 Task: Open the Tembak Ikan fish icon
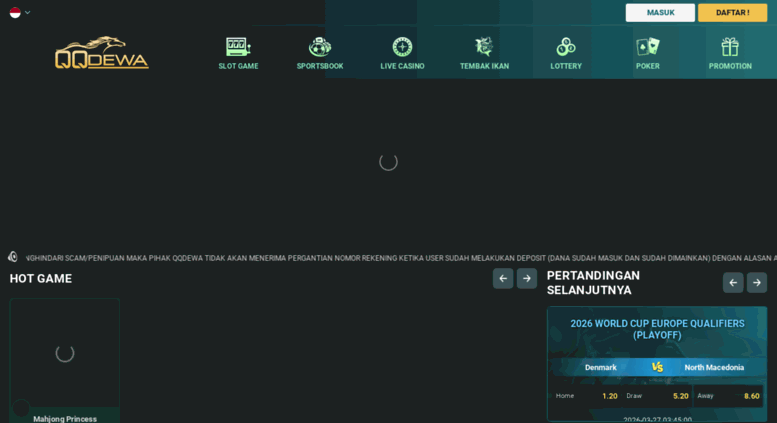click(x=484, y=47)
